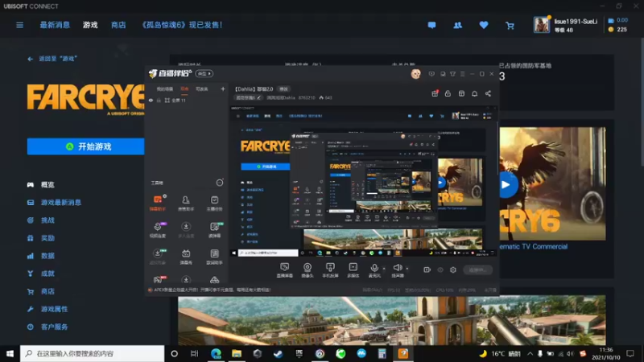This screenshot has width=644, height=362.
Task: Open Steam from the taskbar
Action: click(x=278, y=353)
